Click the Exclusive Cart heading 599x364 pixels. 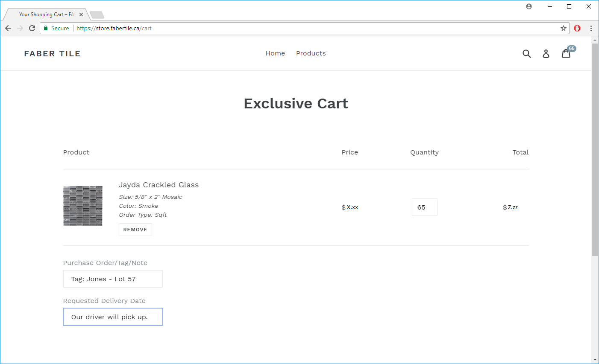point(296,104)
